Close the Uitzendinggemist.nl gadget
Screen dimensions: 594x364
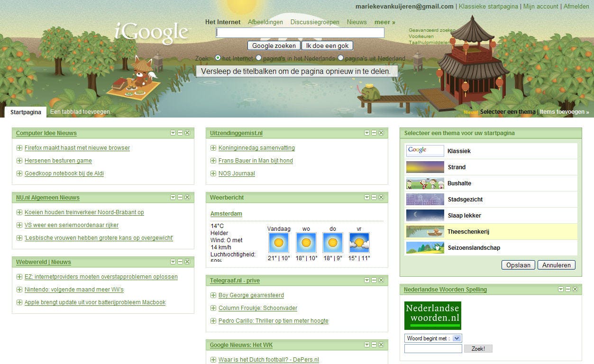[381, 133]
